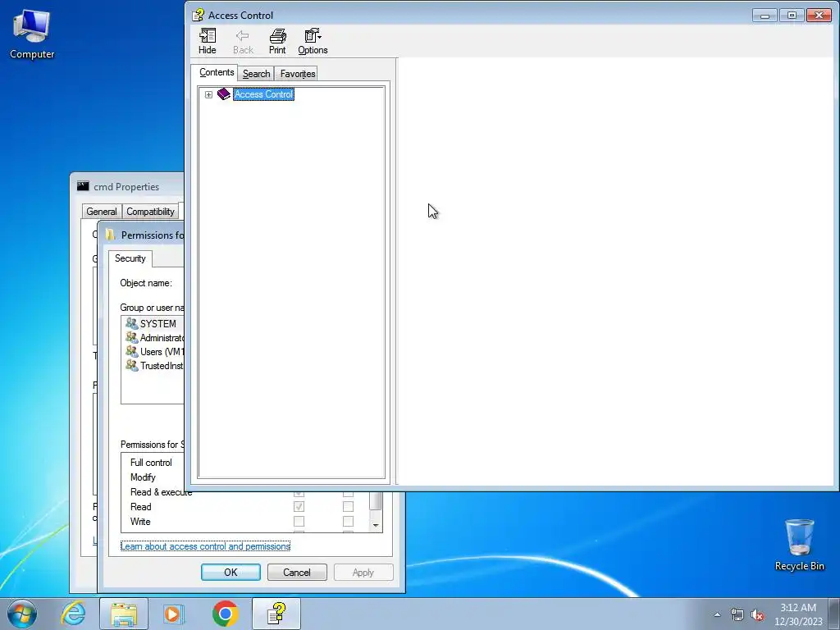The image size is (840, 630).
Task: Click the muted volume tray icon
Action: (757, 614)
